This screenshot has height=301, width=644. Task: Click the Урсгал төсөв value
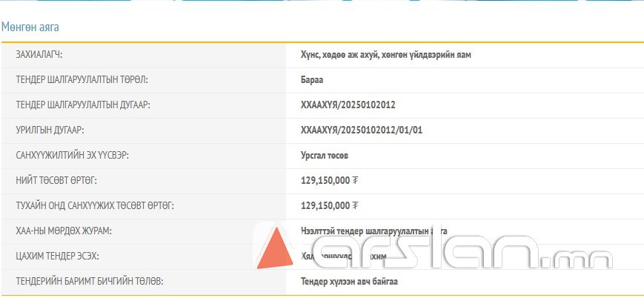tap(325, 156)
